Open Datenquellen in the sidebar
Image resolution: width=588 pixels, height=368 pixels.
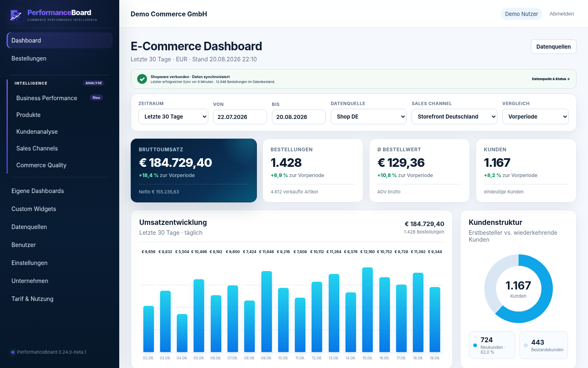coord(60,227)
